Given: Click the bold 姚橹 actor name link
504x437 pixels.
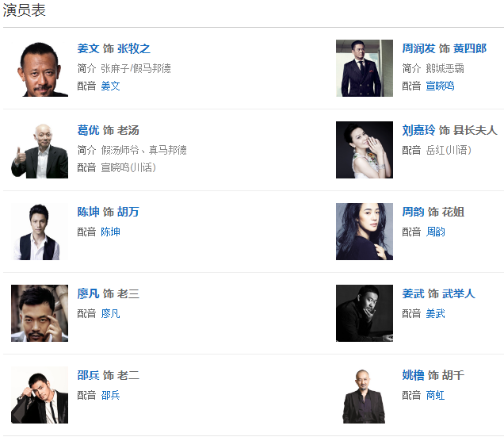Looking at the screenshot, I should [x=413, y=375].
